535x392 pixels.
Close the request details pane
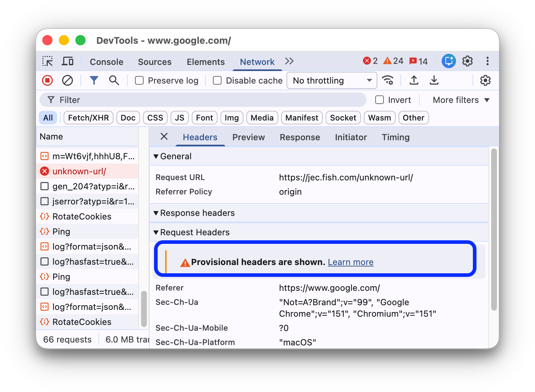click(x=164, y=136)
